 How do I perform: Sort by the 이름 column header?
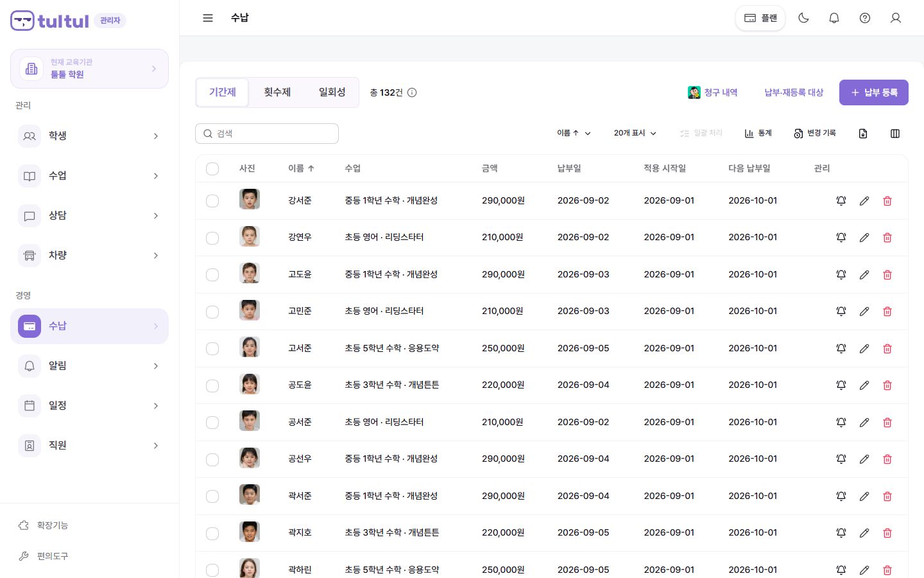click(x=301, y=168)
